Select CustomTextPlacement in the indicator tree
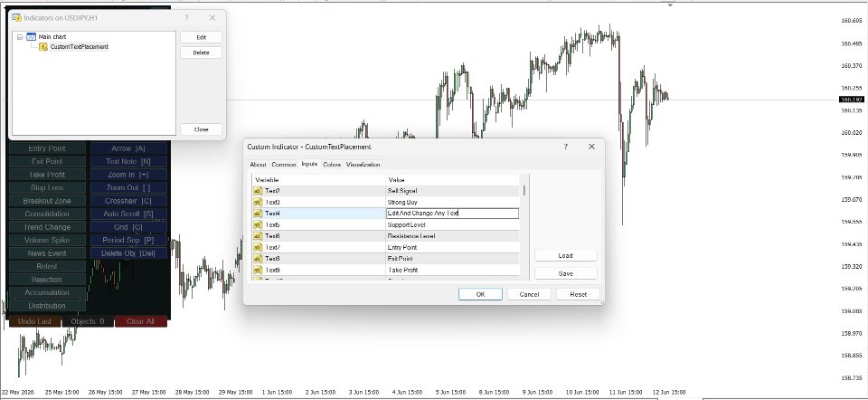This screenshot has height=400, width=868. [80, 46]
